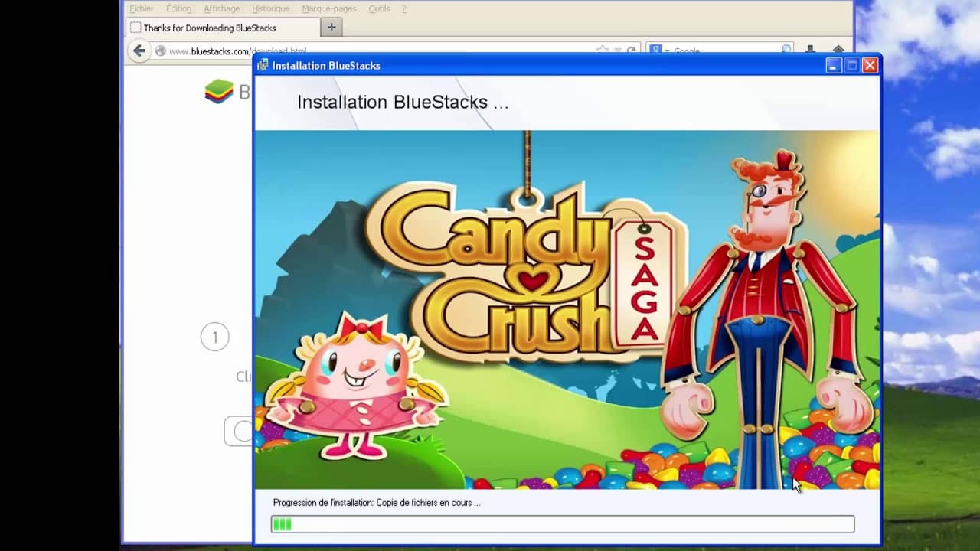
Task: Select the Thanks for Downloading BlueStacks tab
Action: (222, 28)
